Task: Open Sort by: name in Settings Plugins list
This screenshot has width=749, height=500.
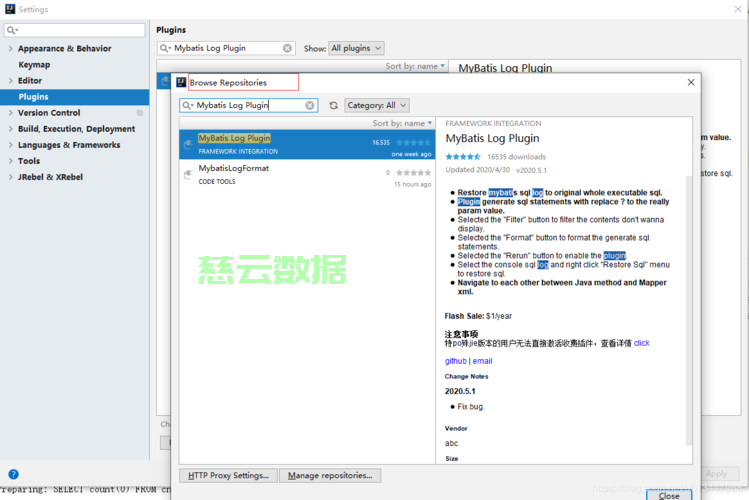Action: [415, 66]
